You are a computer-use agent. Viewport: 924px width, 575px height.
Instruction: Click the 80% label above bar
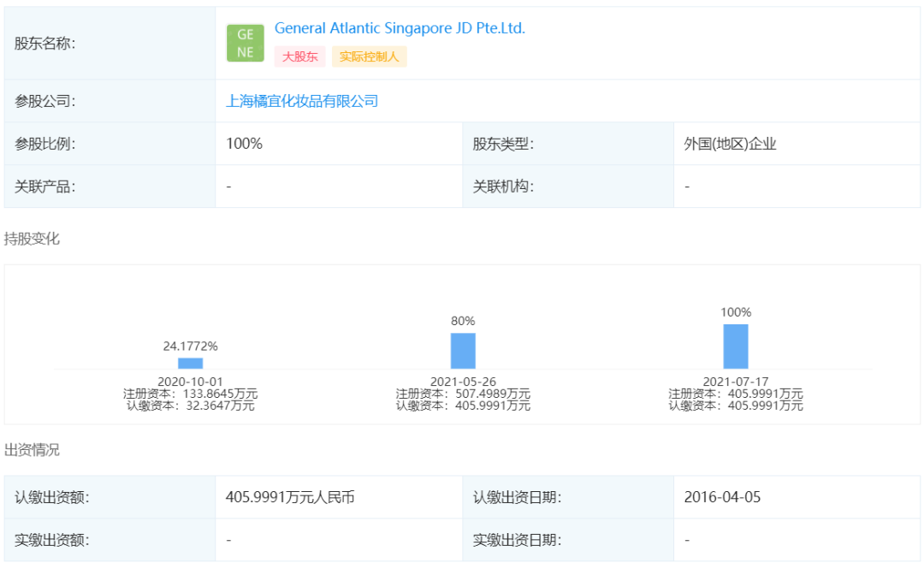click(463, 321)
